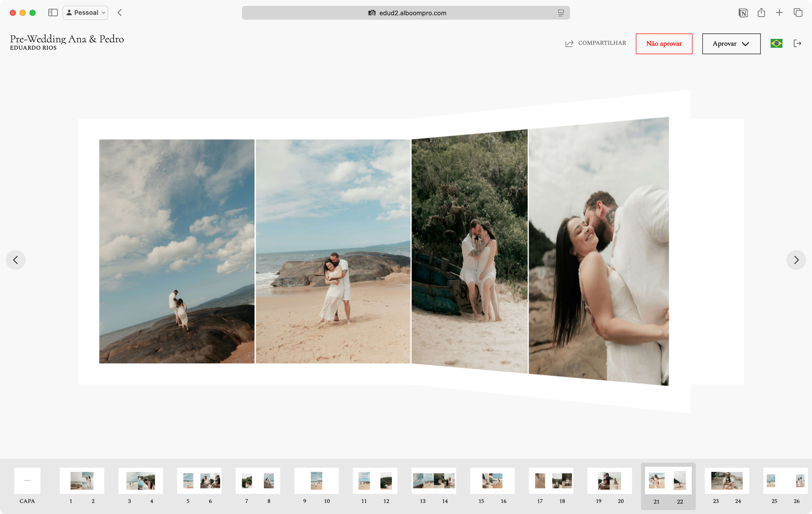Viewport: 812px width, 514px height.
Task: Toggle Safari sidebar panel icon
Action: point(53,13)
